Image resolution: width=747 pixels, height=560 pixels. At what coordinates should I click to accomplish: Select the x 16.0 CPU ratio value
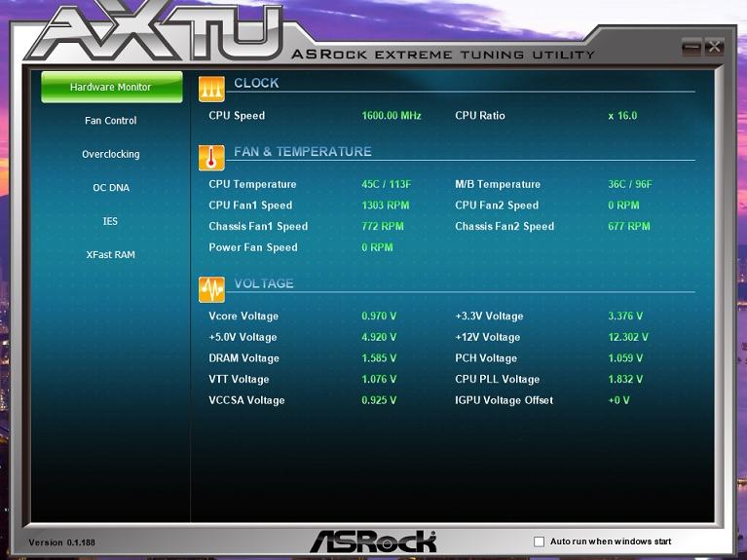click(622, 115)
